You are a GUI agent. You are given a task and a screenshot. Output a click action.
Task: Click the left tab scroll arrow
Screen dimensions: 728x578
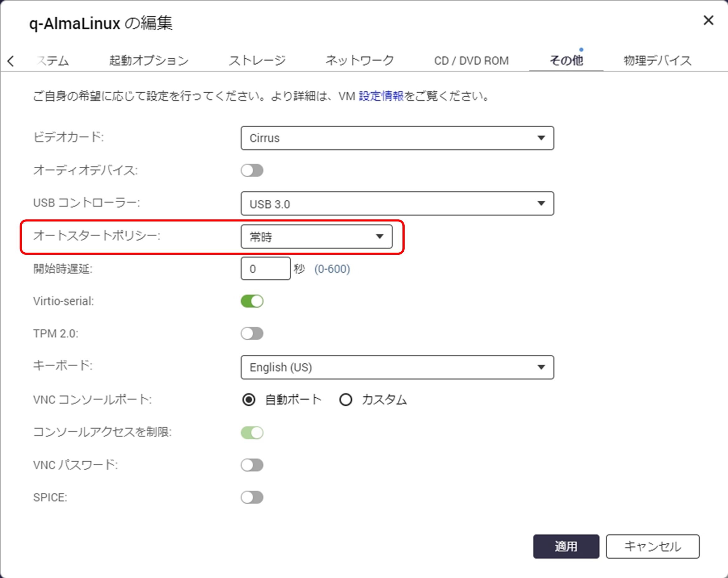click(11, 61)
